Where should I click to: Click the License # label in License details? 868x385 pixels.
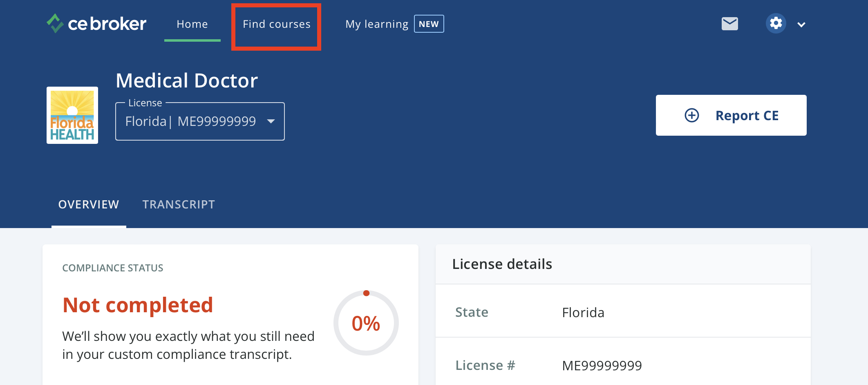pyautogui.click(x=485, y=365)
